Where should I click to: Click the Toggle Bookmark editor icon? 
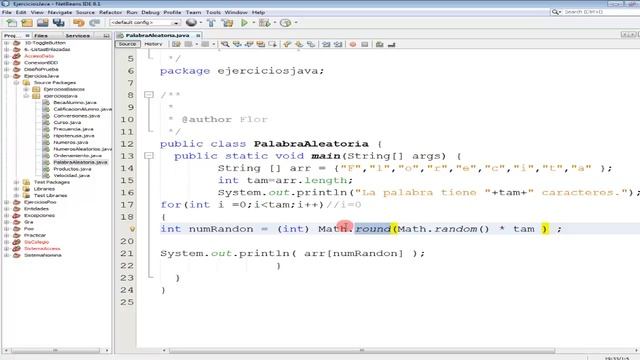[x=311, y=44]
